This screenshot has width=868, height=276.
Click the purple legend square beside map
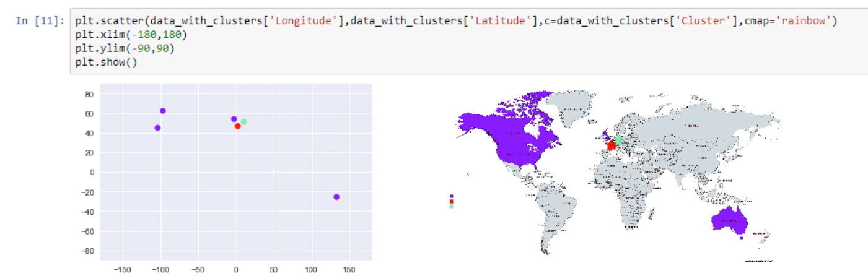[452, 196]
